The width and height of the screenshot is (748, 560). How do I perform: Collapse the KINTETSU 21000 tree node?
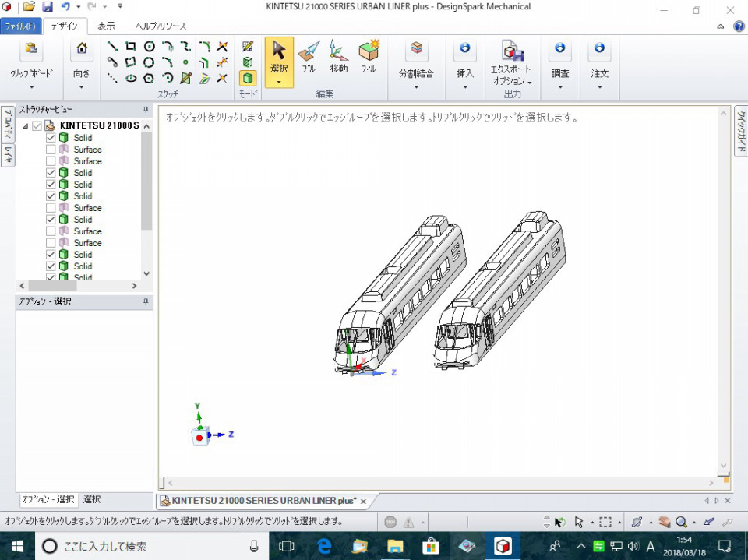tap(25, 126)
